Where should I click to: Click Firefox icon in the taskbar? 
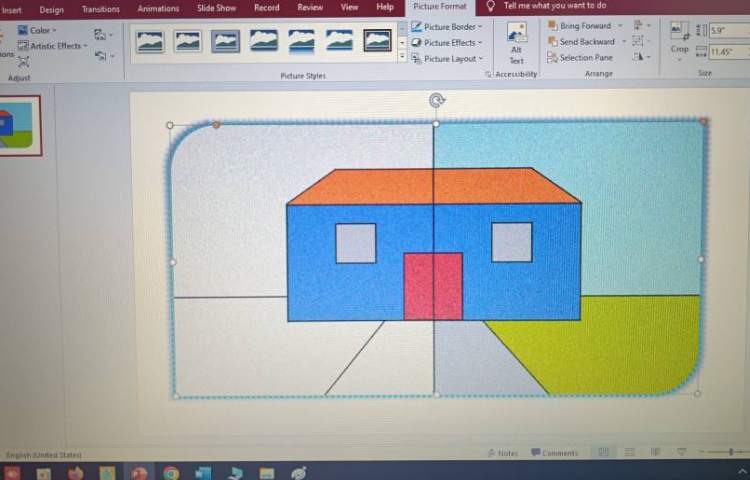point(76,473)
